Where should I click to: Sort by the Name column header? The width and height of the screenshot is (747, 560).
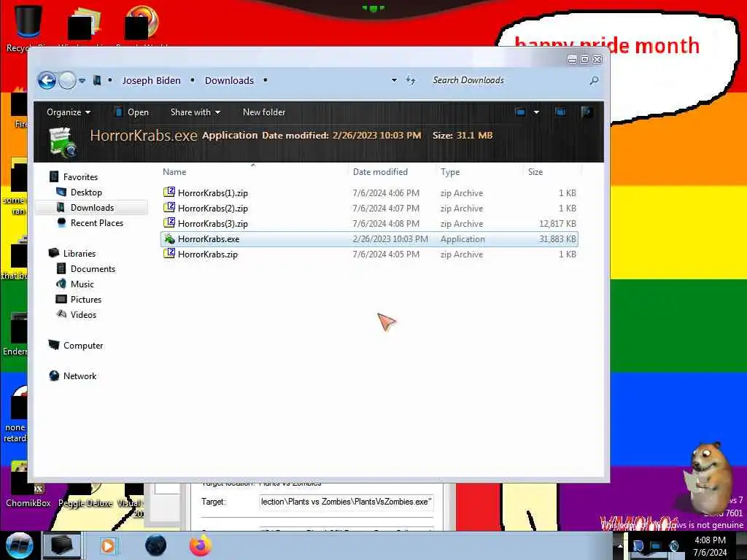[174, 172]
